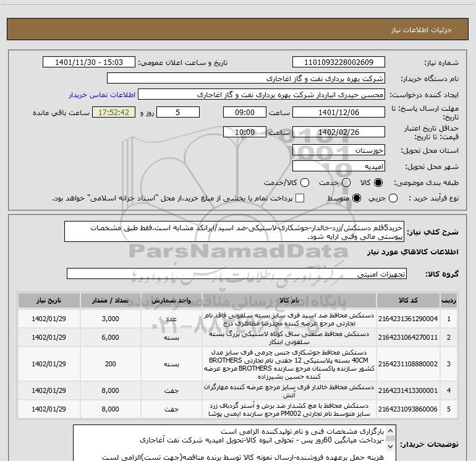The height and width of the screenshot is (461, 476).
Task: Click the price validity time 10:00
Action: pyautogui.click(x=245, y=132)
